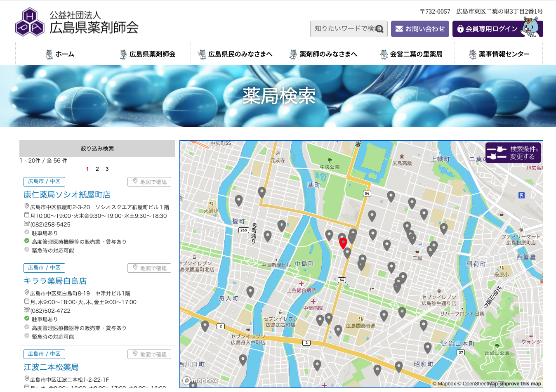
Task: Click the Mapbox logo on map
Action: click(200, 380)
